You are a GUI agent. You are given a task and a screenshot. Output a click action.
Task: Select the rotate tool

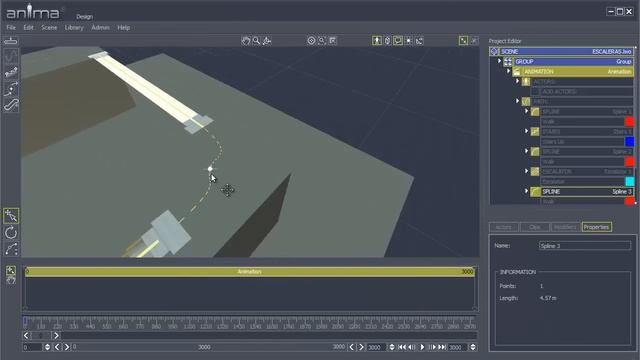click(11, 233)
